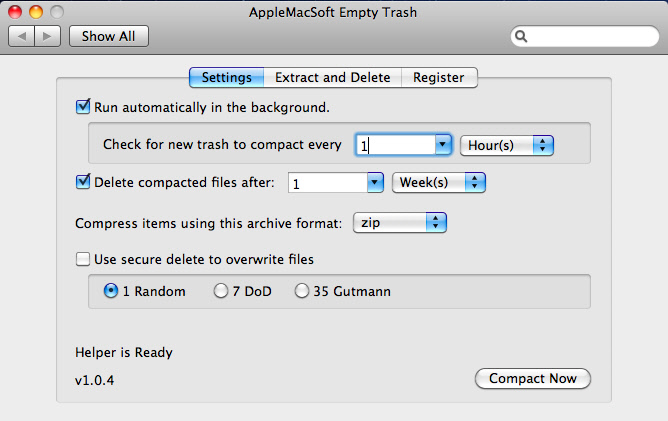The height and width of the screenshot is (421, 668).
Task: Select the 35 Gutmann radio button
Action: [301, 291]
